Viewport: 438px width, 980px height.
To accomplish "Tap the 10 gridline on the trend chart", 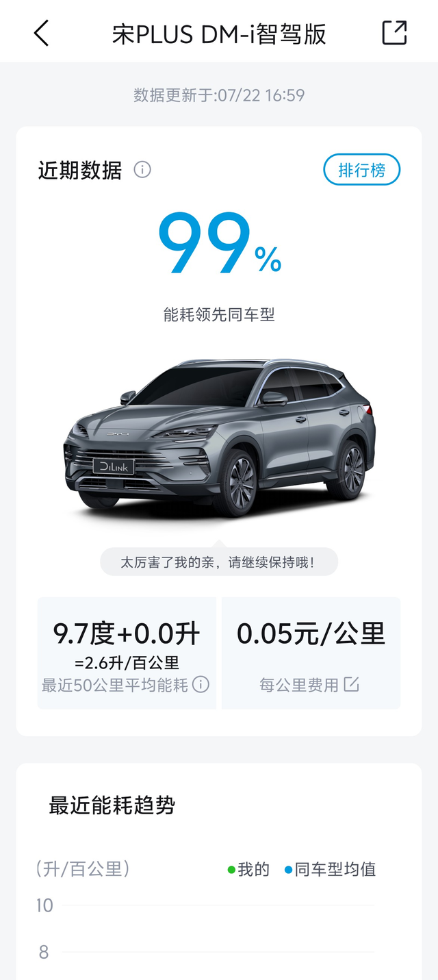I will tap(218, 905).
